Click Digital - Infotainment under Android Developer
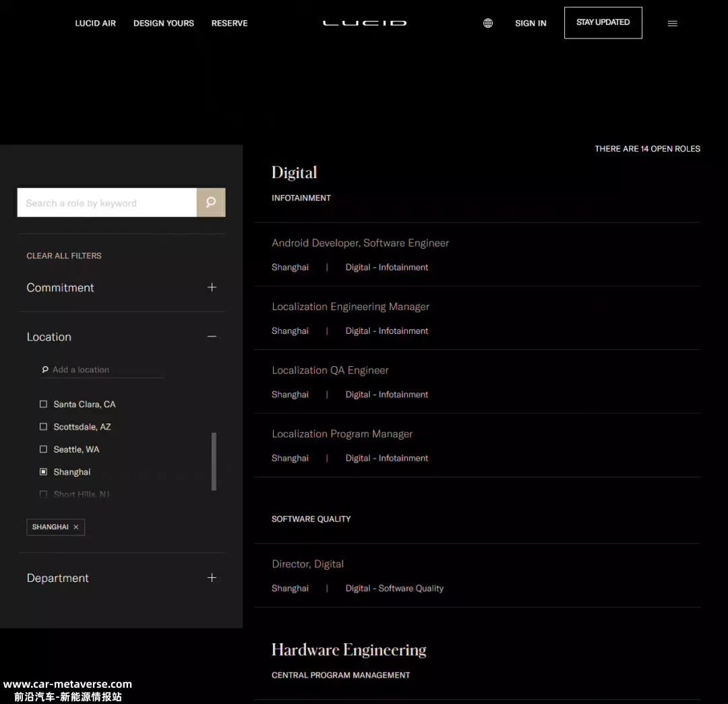Screen dimensions: 728x704 387,268
